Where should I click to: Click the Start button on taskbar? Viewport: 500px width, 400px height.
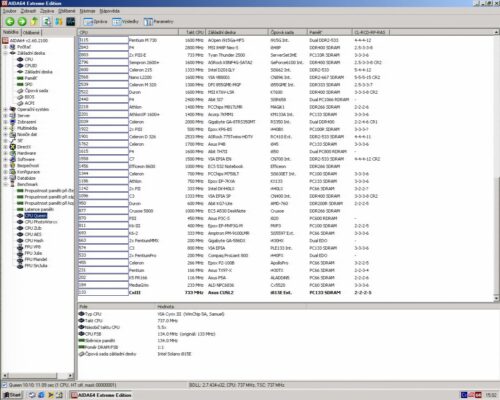click(x=13, y=395)
